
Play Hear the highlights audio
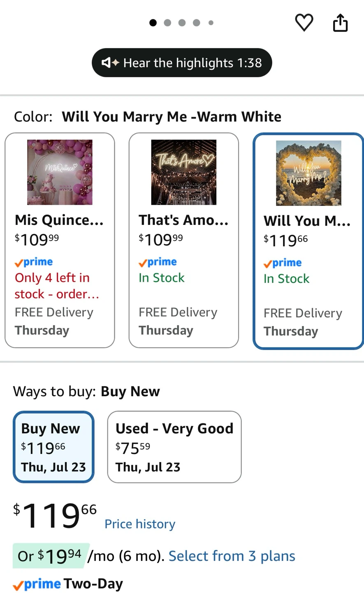click(182, 63)
